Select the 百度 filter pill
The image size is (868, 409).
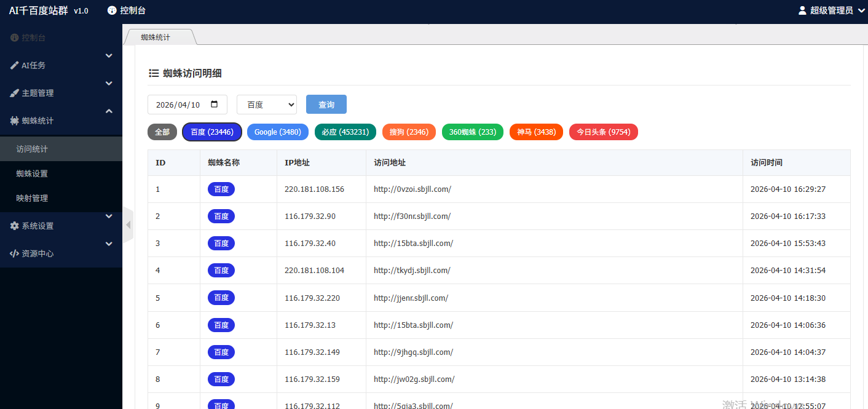pyautogui.click(x=211, y=132)
